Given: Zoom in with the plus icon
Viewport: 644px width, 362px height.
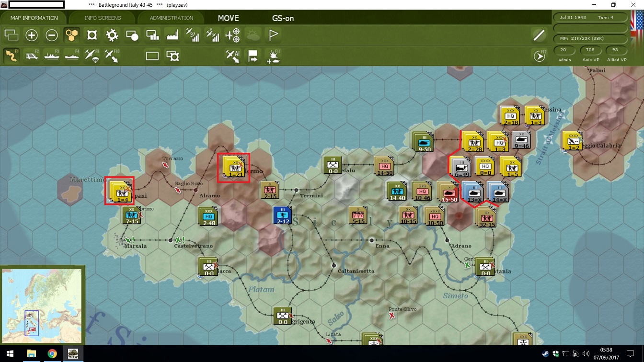Looking at the screenshot, I should (x=32, y=35).
